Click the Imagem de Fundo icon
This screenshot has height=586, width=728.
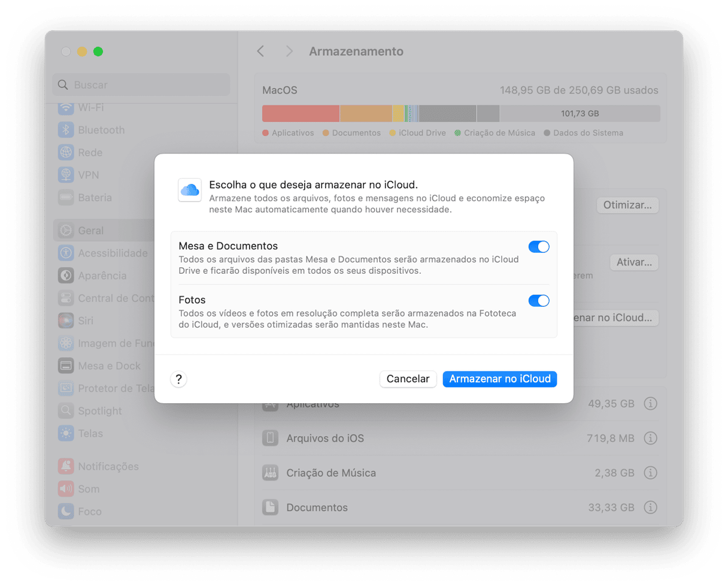(66, 343)
